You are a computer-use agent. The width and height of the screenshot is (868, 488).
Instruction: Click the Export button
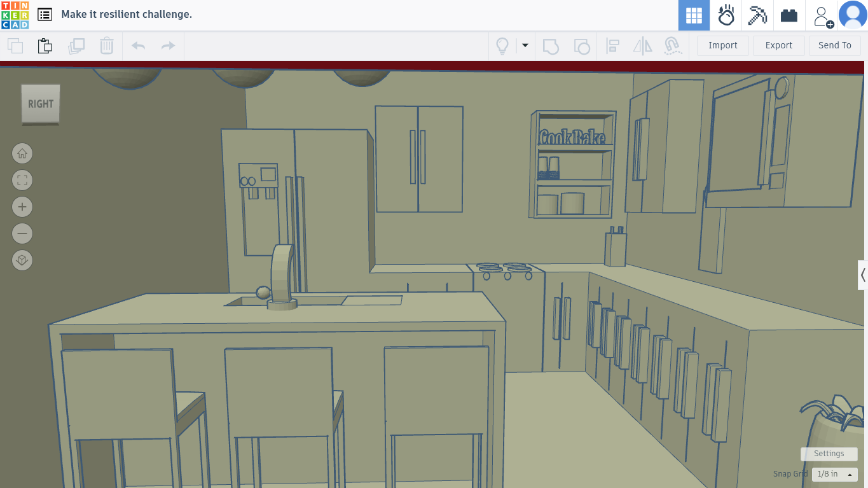click(779, 45)
